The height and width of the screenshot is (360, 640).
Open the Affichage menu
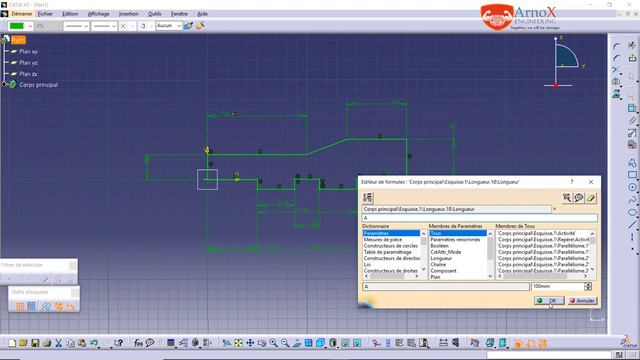pos(98,14)
